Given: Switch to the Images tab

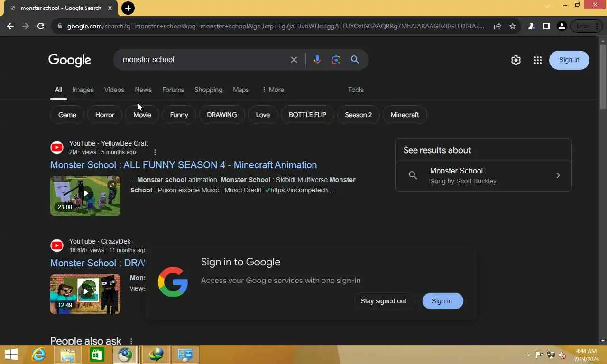Looking at the screenshot, I should click(83, 90).
